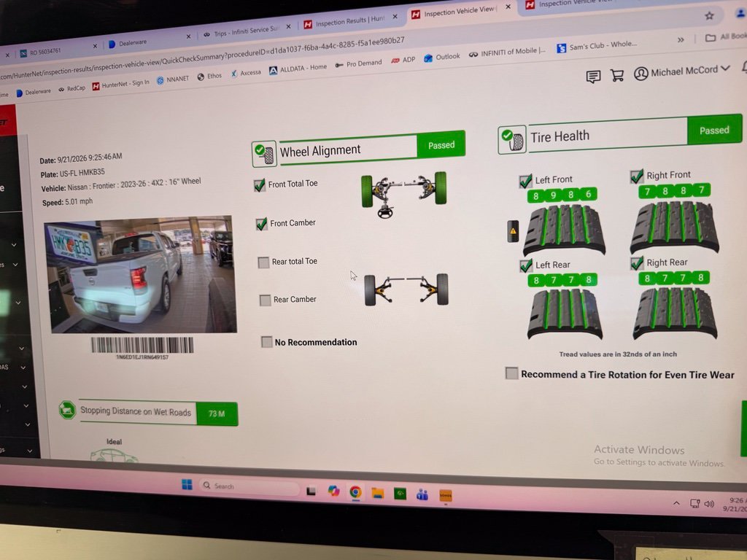Open the Axcessa bookmark

click(x=246, y=73)
